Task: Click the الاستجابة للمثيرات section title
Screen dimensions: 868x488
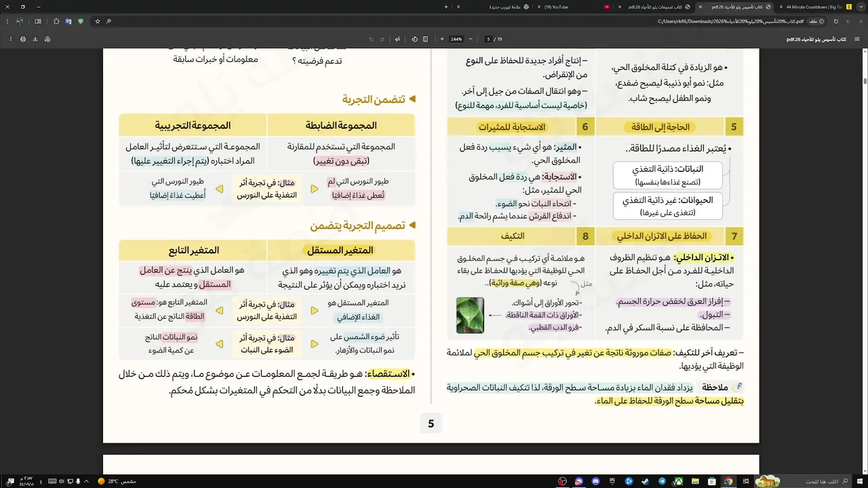Action: click(512, 127)
